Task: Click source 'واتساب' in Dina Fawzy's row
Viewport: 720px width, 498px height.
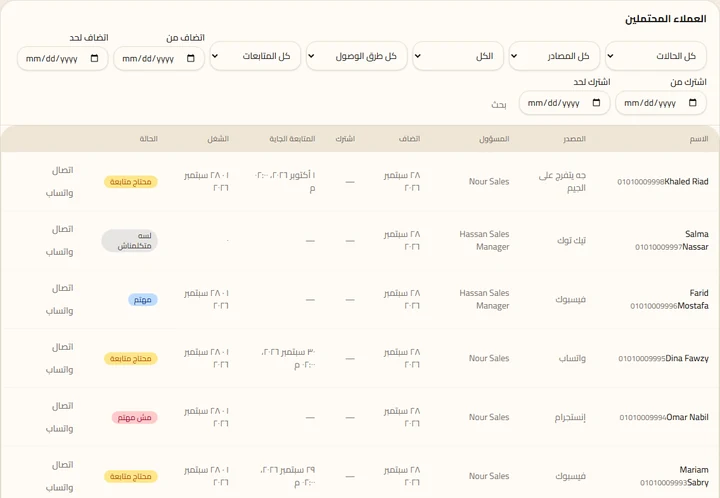Action: [x=572, y=358]
